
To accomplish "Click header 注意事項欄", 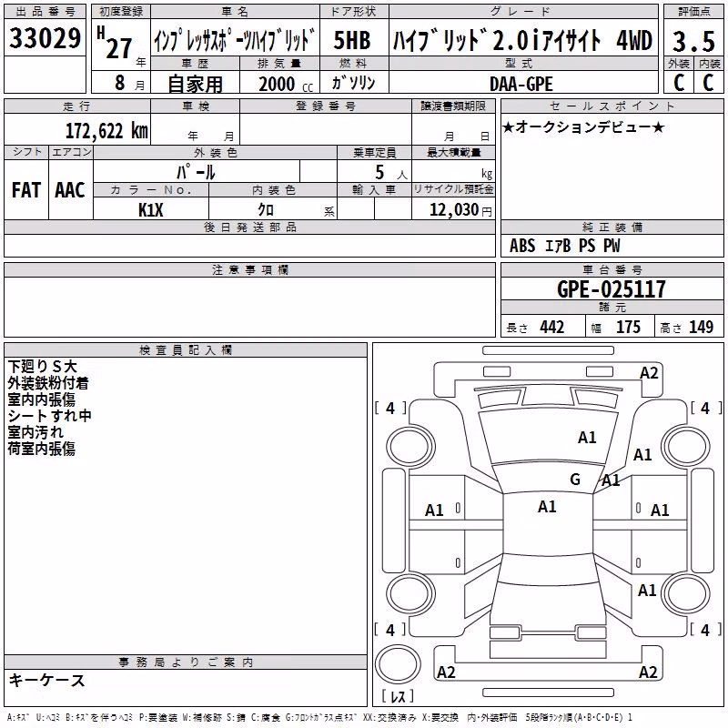I will click(249, 269).
